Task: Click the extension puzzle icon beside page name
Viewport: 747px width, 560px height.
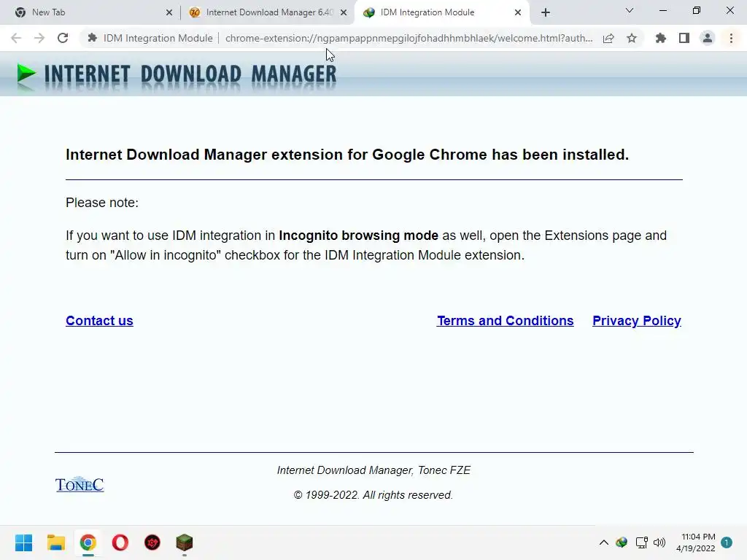Action: pyautogui.click(x=93, y=38)
